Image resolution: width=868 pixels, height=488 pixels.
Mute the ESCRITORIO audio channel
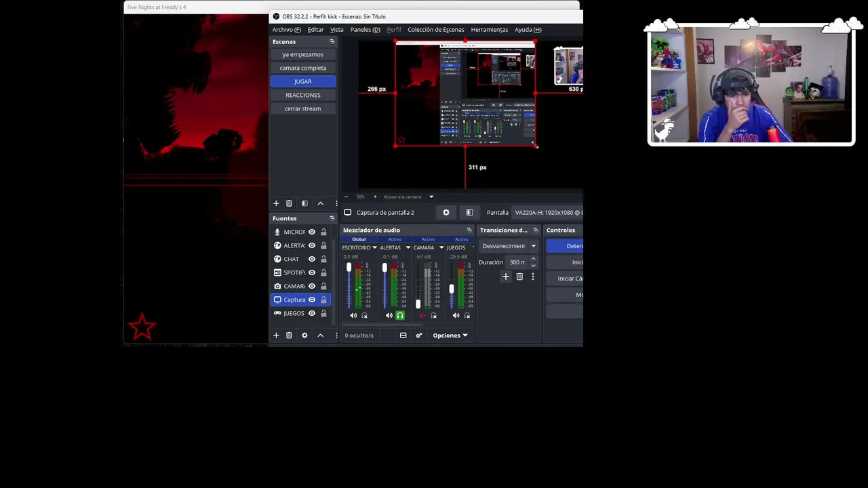(x=353, y=315)
